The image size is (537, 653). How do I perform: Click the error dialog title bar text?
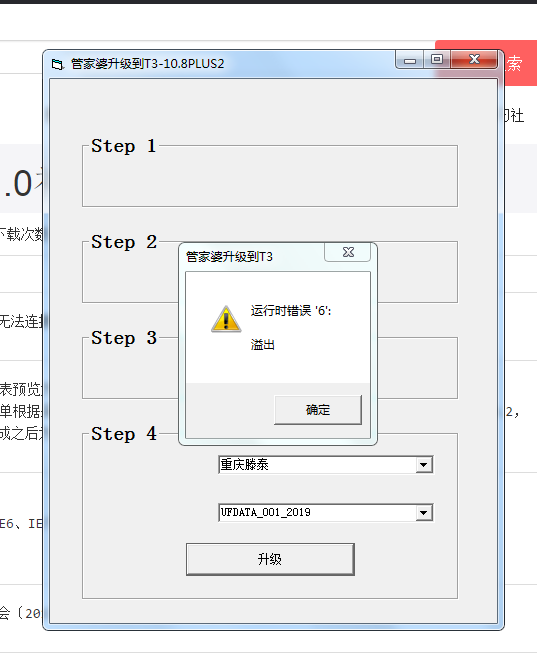pos(229,257)
